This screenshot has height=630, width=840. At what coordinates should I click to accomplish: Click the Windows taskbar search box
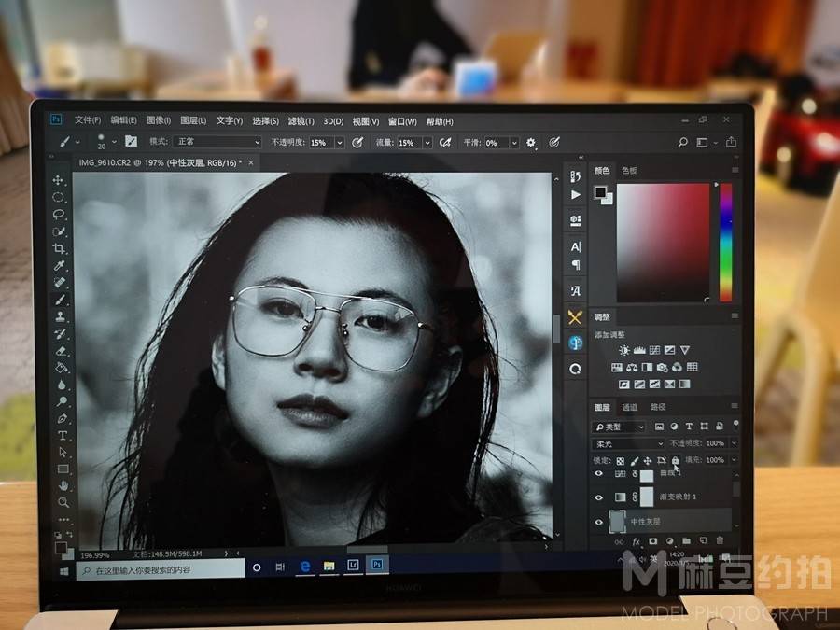(x=161, y=570)
